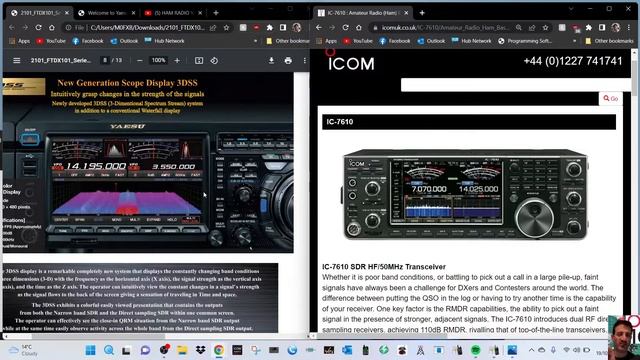This screenshot has width=640, height=360.
Task: Open Programming Software bookmark in Icom window
Action: click(525, 41)
